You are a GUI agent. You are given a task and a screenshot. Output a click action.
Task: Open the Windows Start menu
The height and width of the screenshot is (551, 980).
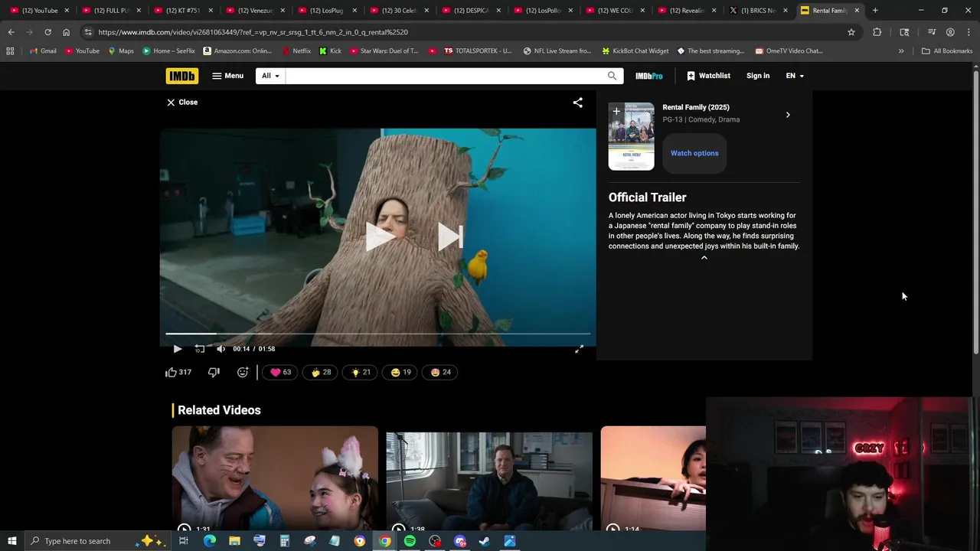pos(11,541)
